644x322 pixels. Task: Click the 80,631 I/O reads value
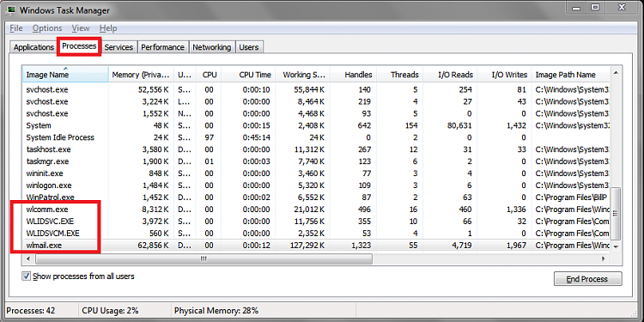[459, 125]
